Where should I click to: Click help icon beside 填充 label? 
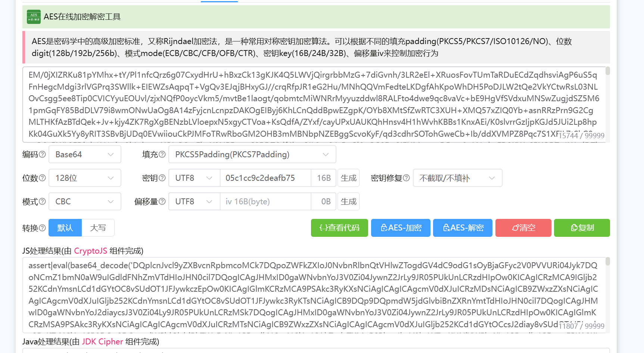[x=162, y=154]
